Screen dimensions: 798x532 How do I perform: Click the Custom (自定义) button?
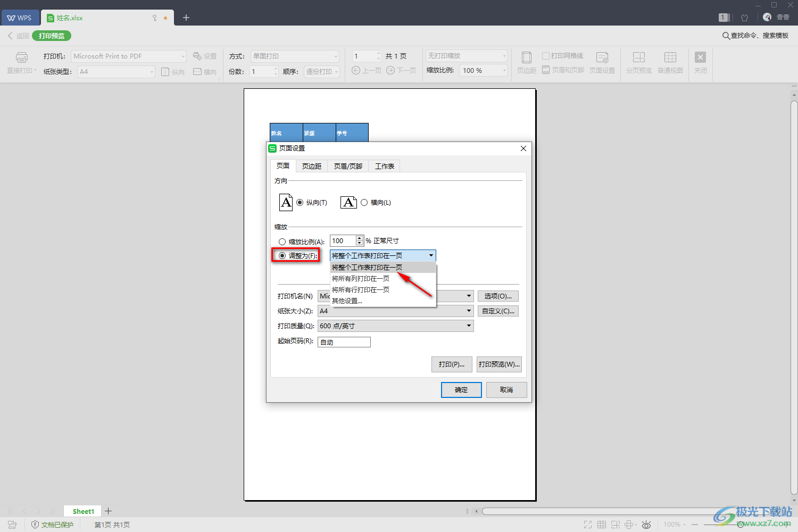(498, 311)
